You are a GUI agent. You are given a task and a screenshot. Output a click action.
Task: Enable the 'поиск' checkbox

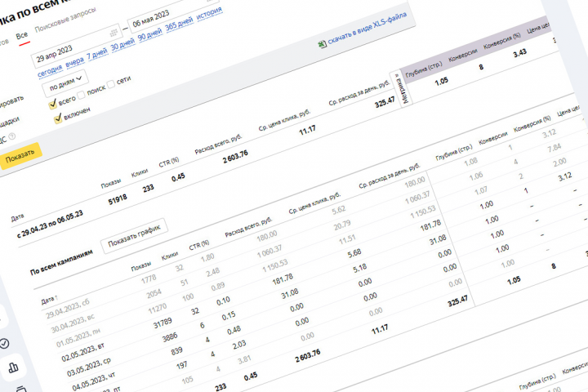pyautogui.click(x=81, y=94)
